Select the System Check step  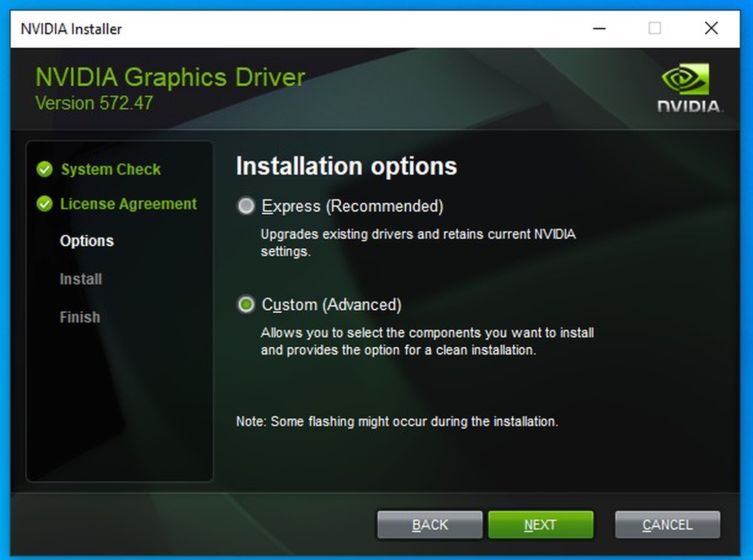[111, 169]
